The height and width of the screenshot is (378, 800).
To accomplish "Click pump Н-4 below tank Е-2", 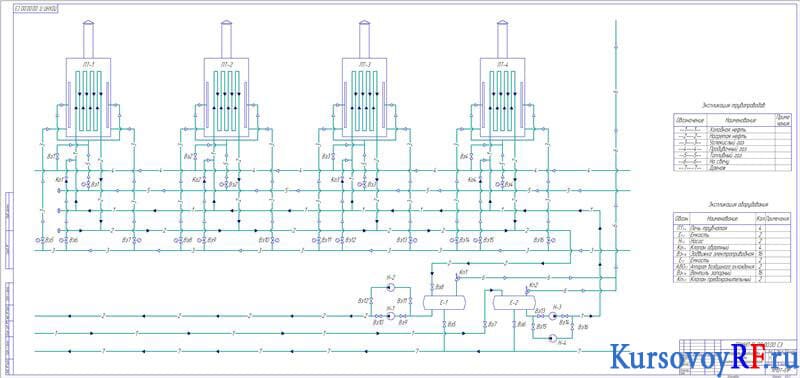I will (553, 338).
